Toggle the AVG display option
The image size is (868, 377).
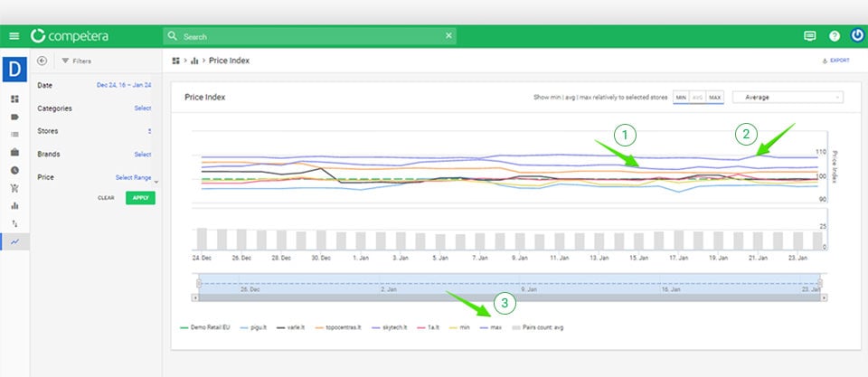click(x=698, y=97)
